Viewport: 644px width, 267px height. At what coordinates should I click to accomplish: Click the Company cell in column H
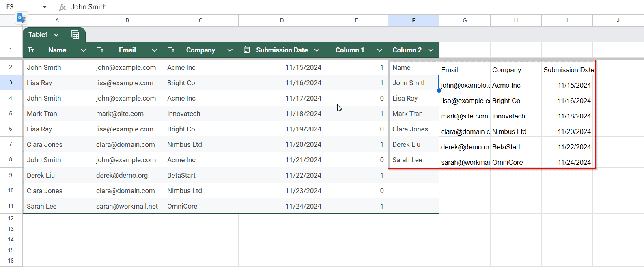(x=516, y=67)
